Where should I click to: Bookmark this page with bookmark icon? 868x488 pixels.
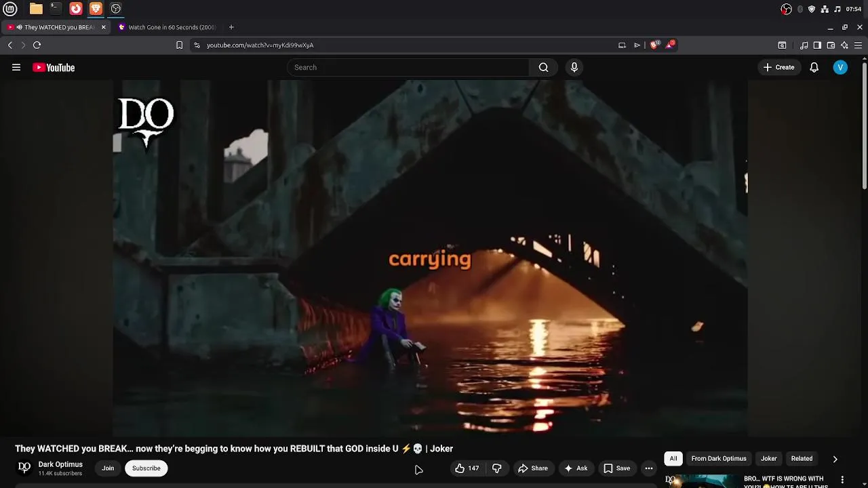coord(179,45)
